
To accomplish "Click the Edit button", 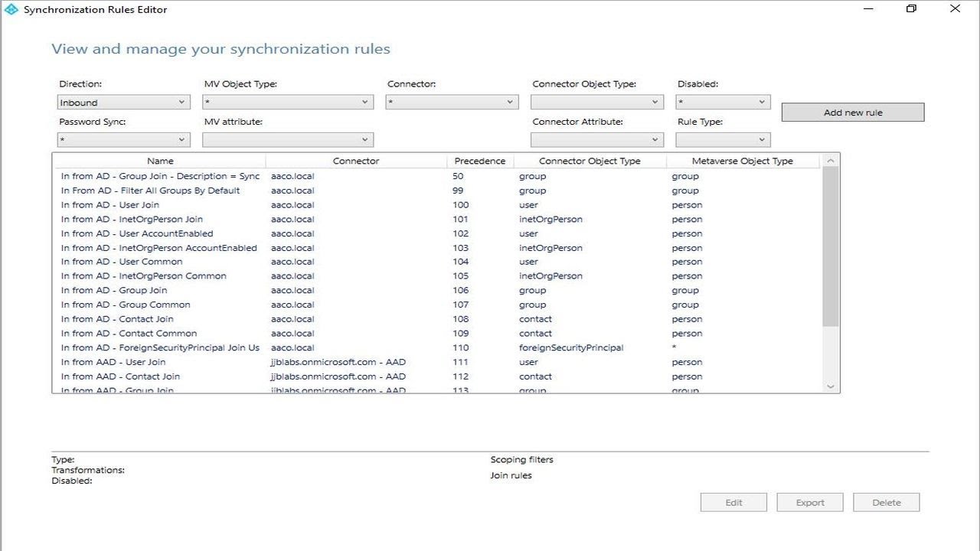I will click(x=733, y=503).
